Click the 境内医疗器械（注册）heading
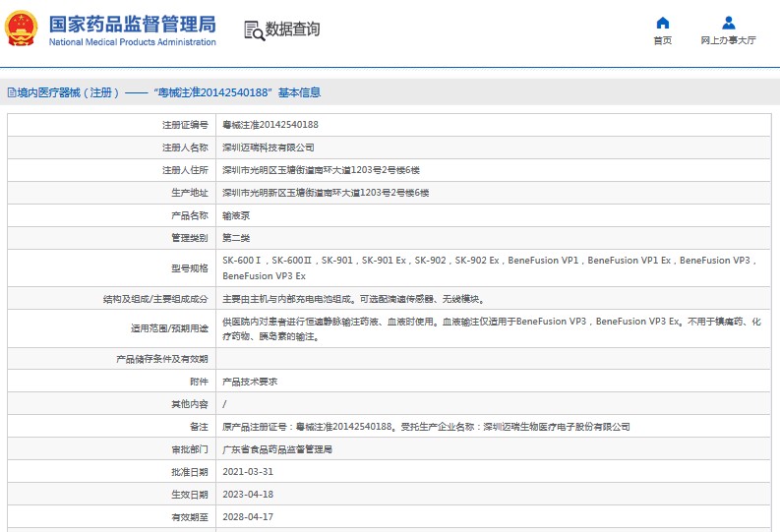780x532 pixels. coord(68,92)
